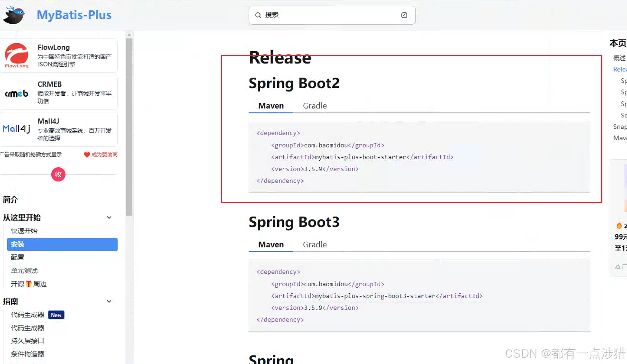Click mybatis-plus-boot-starter artifactId line
The image size is (627, 364).
(x=362, y=157)
